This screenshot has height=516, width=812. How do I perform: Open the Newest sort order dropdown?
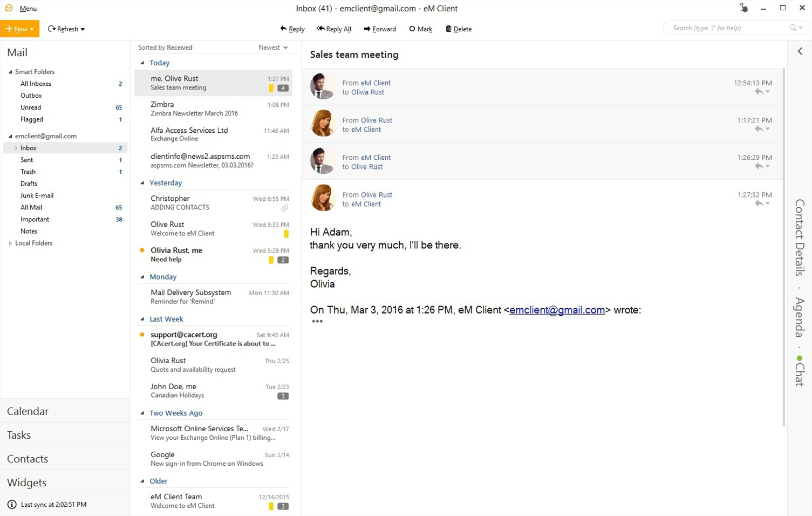273,47
